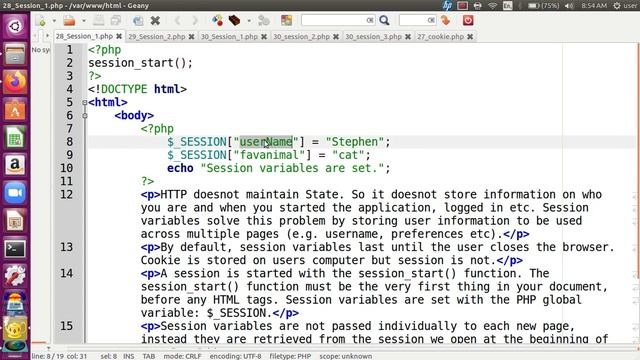
Task: Click the echo keyword on line 10
Action: pyautogui.click(x=180, y=168)
